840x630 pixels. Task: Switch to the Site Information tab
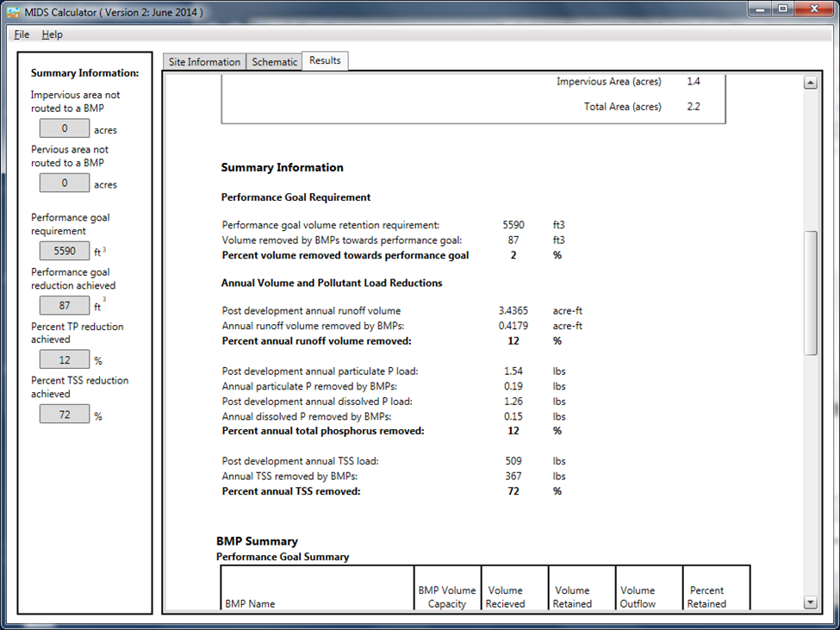click(x=204, y=62)
